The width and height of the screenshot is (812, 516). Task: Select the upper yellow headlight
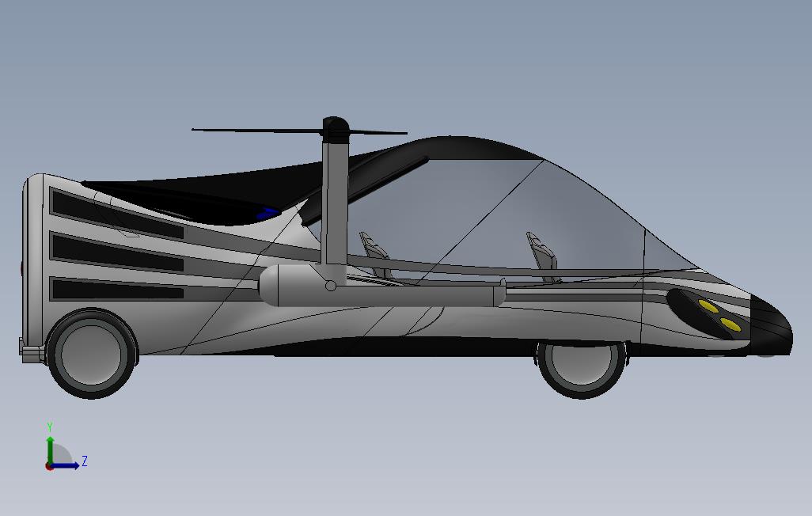click(708, 306)
